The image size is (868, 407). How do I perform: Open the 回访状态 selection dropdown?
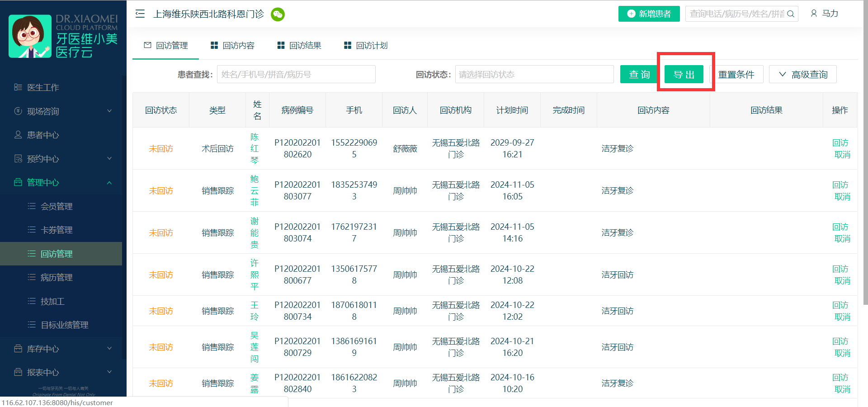534,75
